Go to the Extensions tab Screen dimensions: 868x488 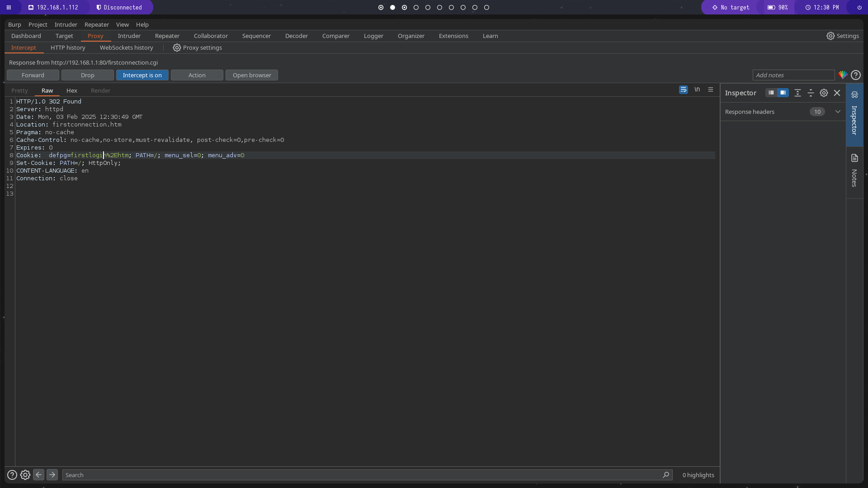pyautogui.click(x=453, y=36)
